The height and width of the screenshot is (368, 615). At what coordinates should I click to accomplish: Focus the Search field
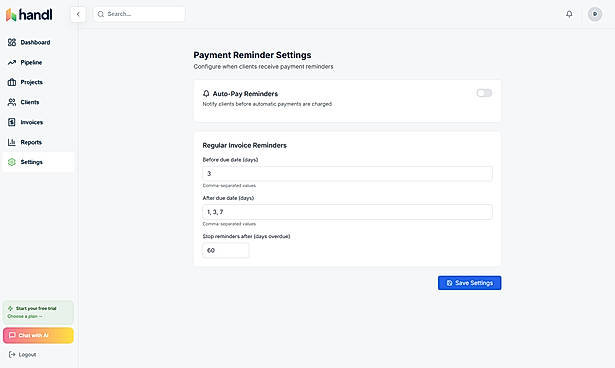point(139,14)
